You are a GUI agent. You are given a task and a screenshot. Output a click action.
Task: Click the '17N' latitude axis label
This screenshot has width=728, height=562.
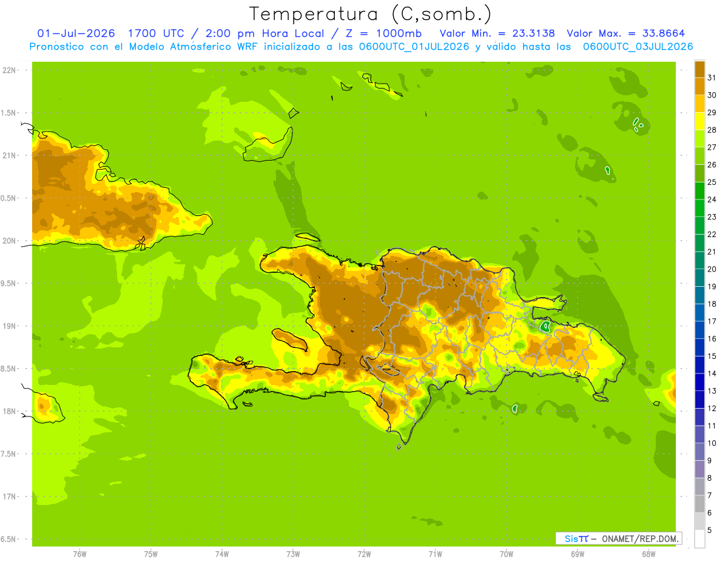point(9,497)
